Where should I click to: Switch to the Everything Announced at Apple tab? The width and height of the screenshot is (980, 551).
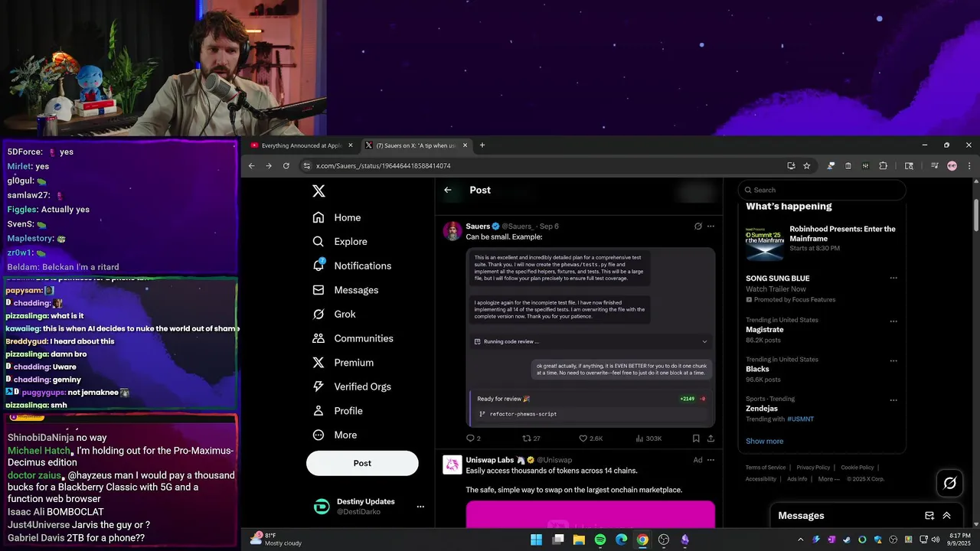(x=300, y=145)
